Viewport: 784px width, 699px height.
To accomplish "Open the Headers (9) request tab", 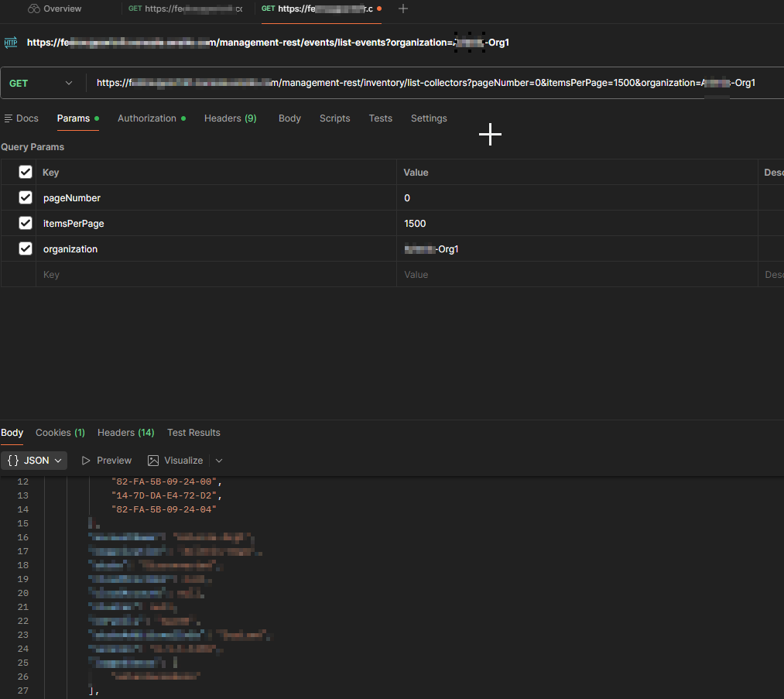I will click(x=230, y=118).
